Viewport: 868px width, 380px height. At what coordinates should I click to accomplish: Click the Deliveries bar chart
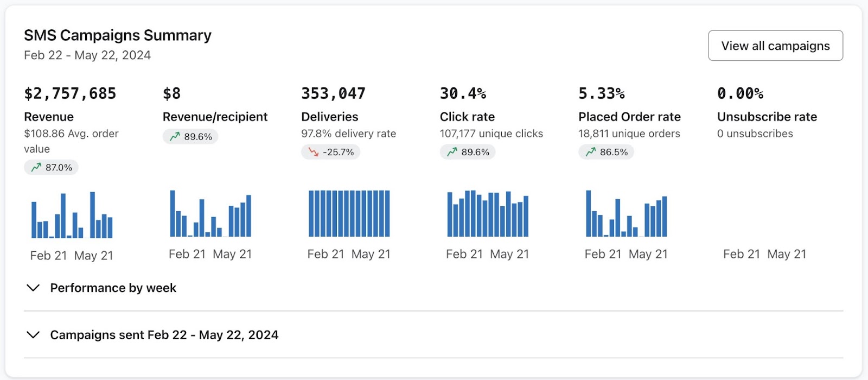point(349,213)
